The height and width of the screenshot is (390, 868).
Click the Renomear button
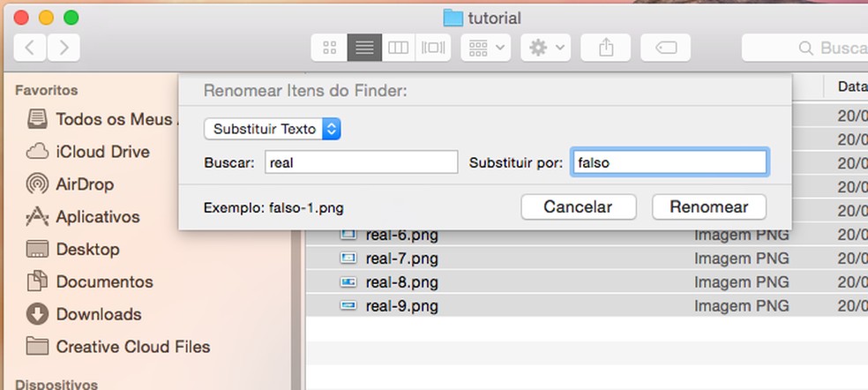(x=709, y=206)
